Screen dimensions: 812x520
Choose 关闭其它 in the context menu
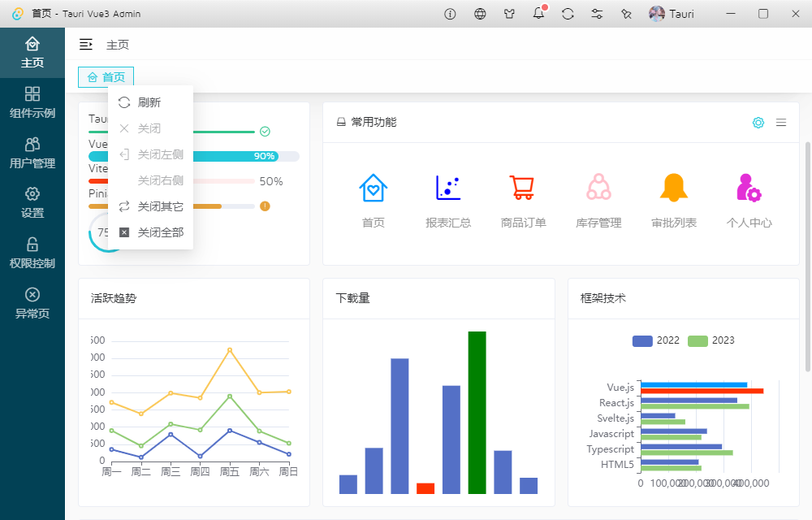(x=160, y=206)
